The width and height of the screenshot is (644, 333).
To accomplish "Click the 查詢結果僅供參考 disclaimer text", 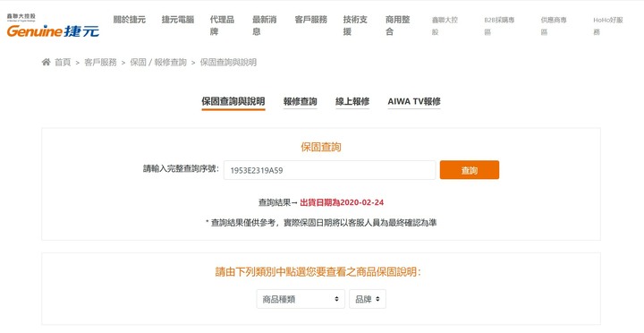I will click(321, 223).
